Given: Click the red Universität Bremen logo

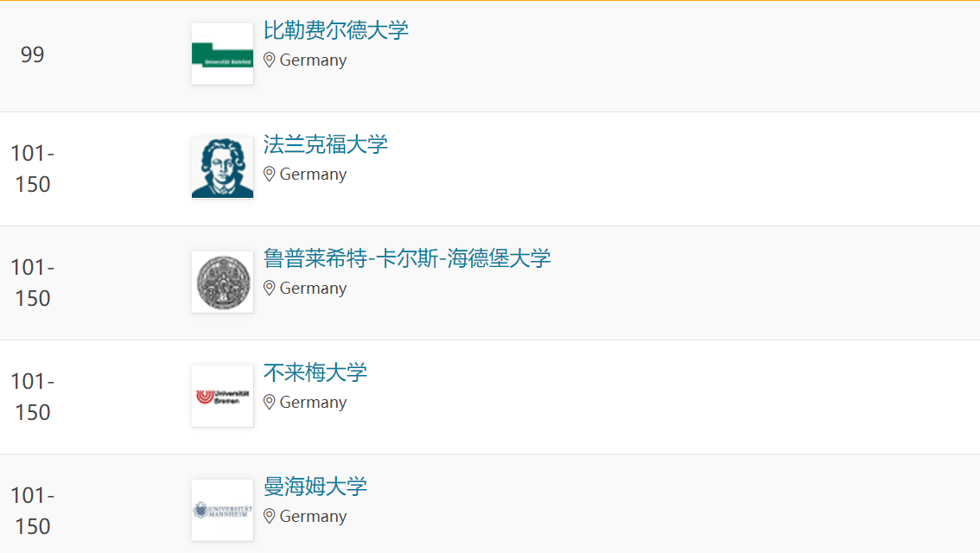Looking at the screenshot, I should click(222, 396).
